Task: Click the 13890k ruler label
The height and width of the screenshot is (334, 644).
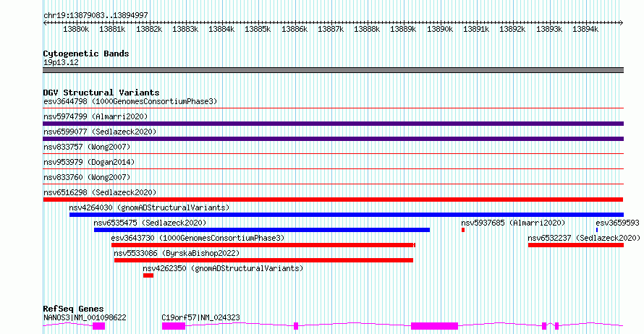Action: [439, 29]
